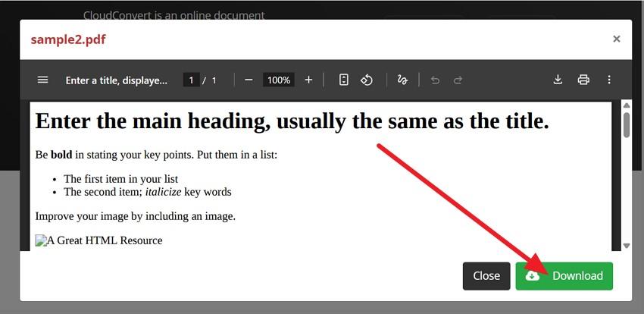Click the dark Close button
This screenshot has width=644, height=314.
coord(486,276)
